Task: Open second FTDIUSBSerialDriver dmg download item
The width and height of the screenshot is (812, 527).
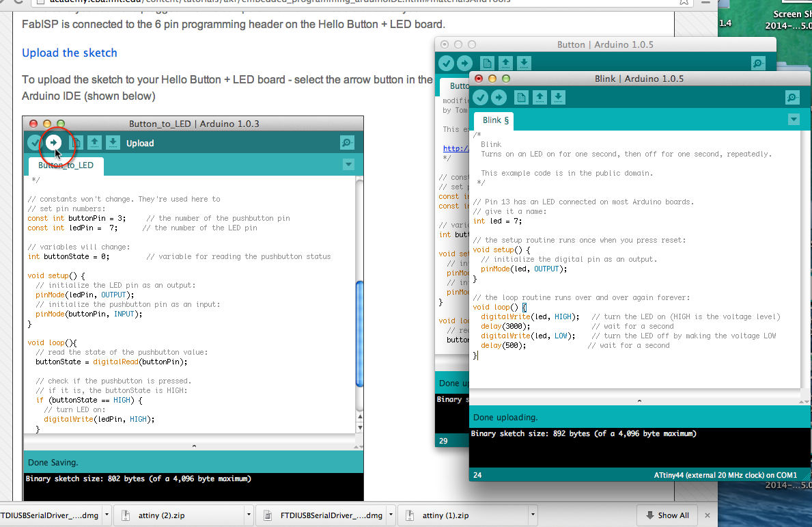Action: pos(322,515)
